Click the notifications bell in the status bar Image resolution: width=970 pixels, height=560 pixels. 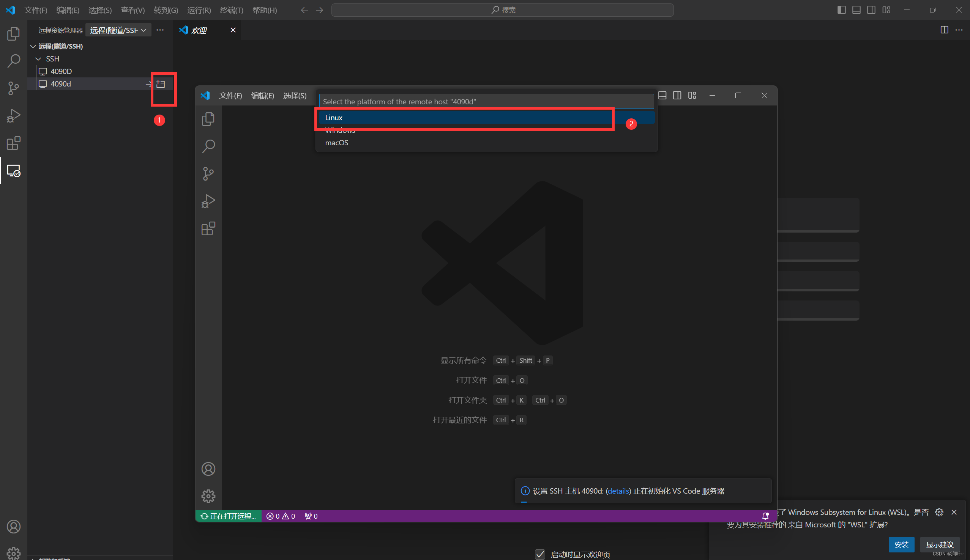[x=765, y=516]
